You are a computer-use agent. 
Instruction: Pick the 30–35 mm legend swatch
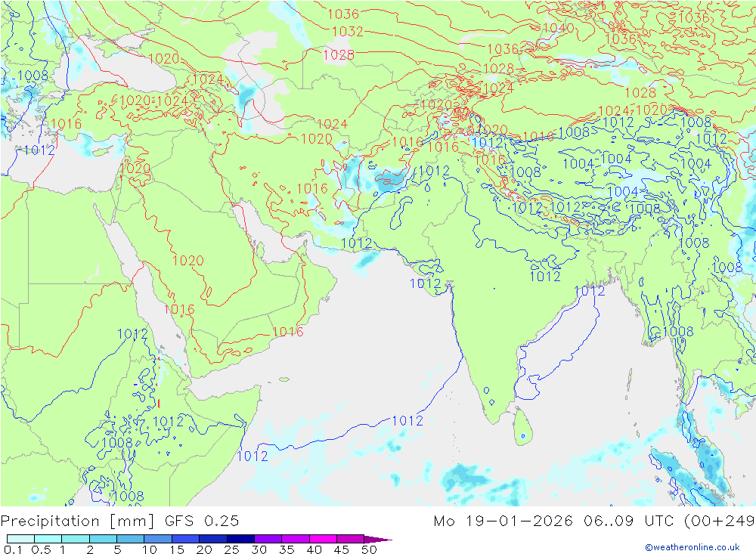tap(268, 539)
